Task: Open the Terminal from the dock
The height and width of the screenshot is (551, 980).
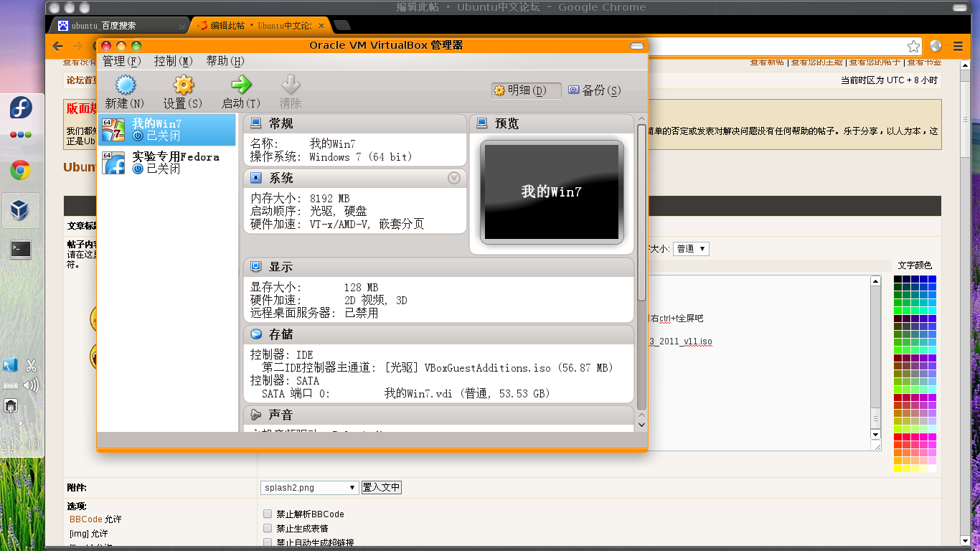Action: point(21,250)
